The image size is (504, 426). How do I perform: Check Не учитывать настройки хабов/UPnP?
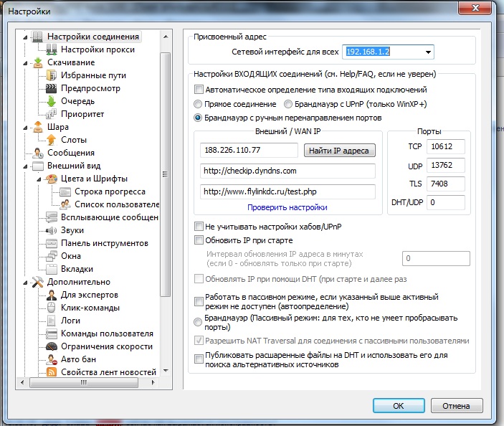tap(199, 227)
